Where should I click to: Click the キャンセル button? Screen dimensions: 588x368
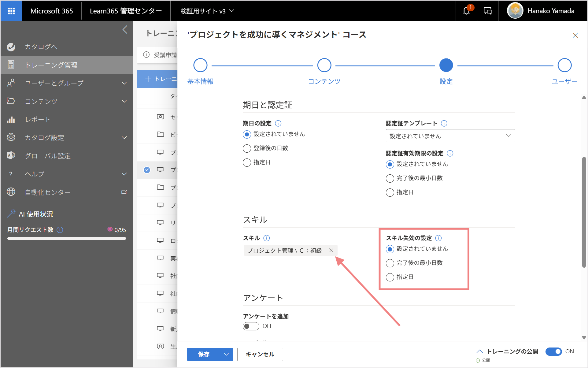click(x=260, y=354)
